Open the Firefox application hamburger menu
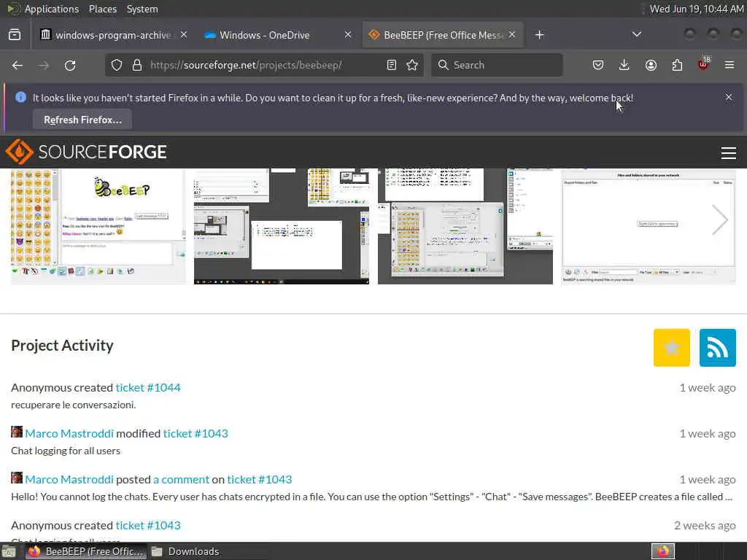The width and height of the screenshot is (747, 560). point(729,65)
